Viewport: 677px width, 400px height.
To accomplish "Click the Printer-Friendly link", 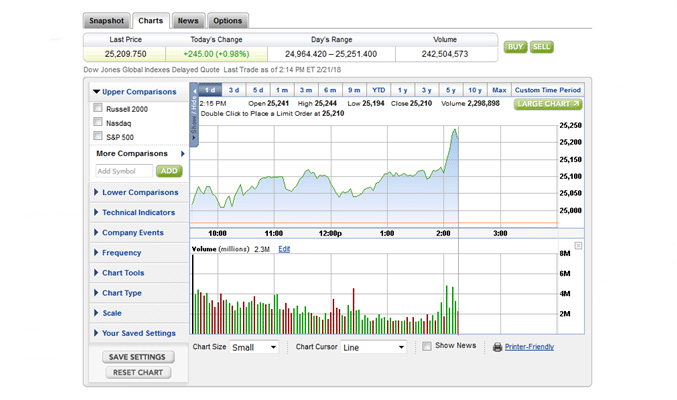I will pos(529,347).
